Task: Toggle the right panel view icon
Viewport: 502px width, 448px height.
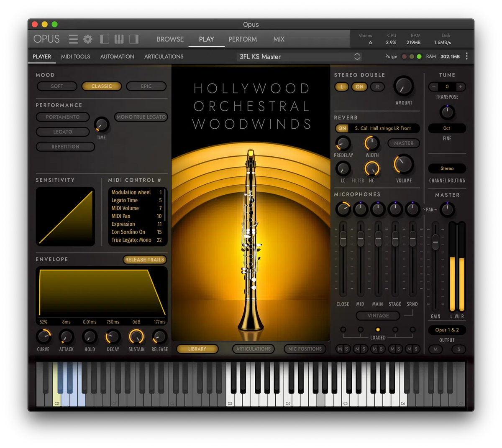Action: pyautogui.click(x=134, y=39)
